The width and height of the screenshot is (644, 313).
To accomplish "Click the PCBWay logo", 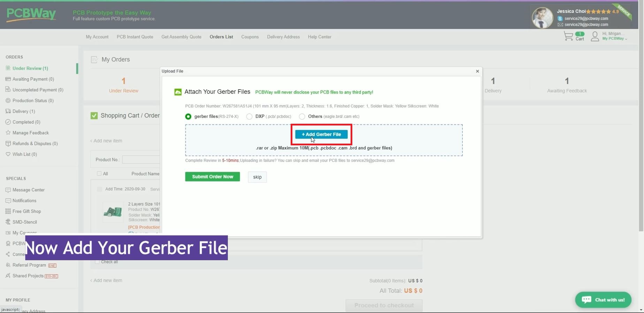I will click(31, 14).
